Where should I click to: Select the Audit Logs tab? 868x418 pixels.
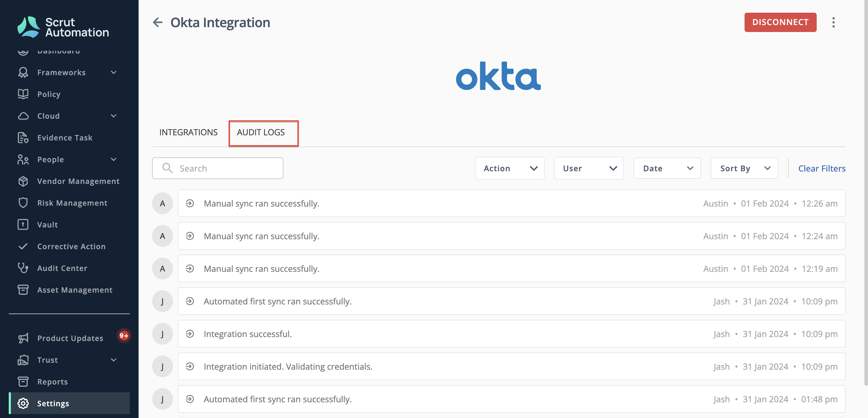pos(261,133)
